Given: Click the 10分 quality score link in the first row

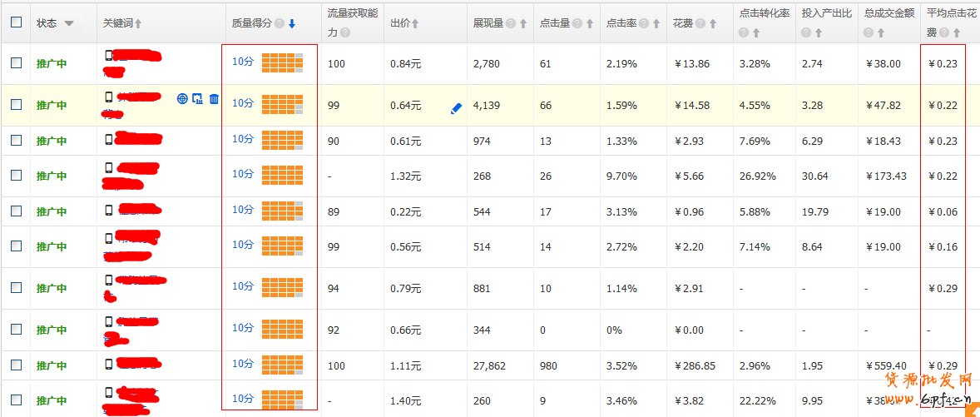Looking at the screenshot, I should pyautogui.click(x=243, y=62).
